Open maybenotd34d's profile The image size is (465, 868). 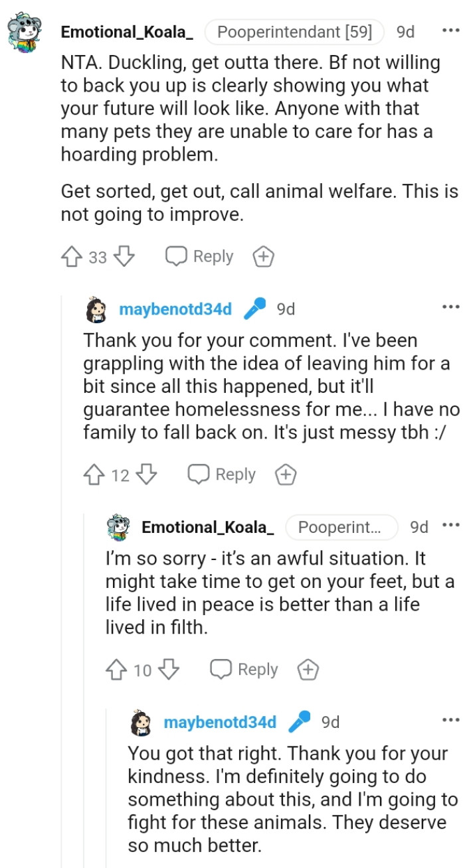174,308
